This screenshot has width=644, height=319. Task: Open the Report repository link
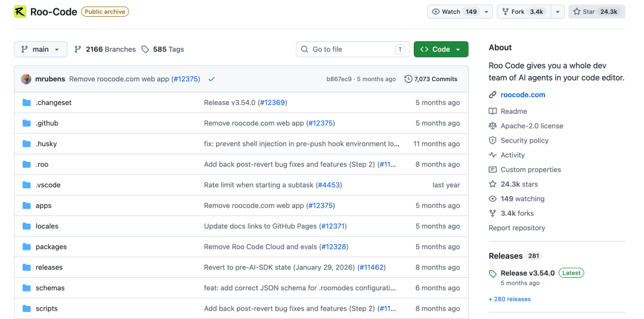[x=516, y=228]
